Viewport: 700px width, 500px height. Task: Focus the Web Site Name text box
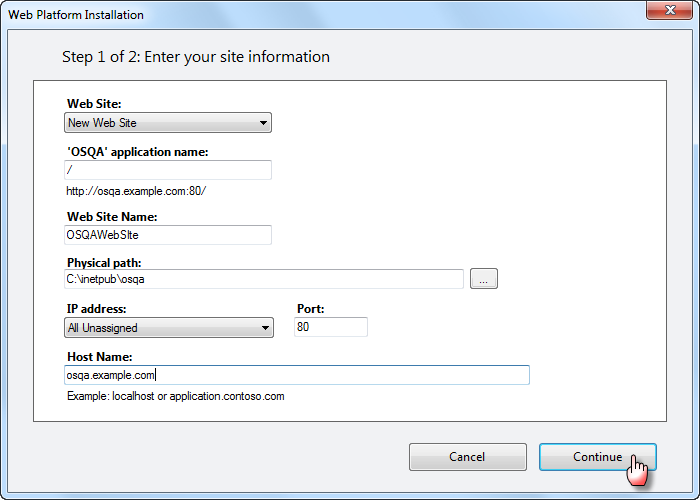[x=168, y=235]
